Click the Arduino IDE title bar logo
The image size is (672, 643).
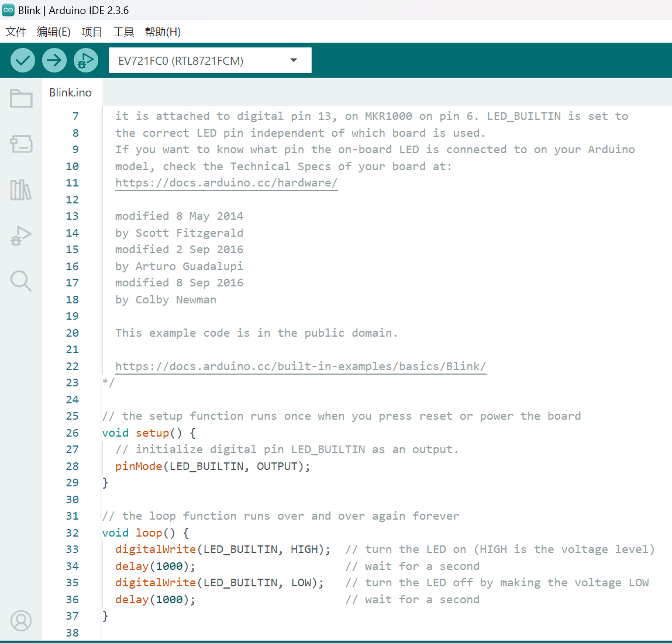coord(8,10)
